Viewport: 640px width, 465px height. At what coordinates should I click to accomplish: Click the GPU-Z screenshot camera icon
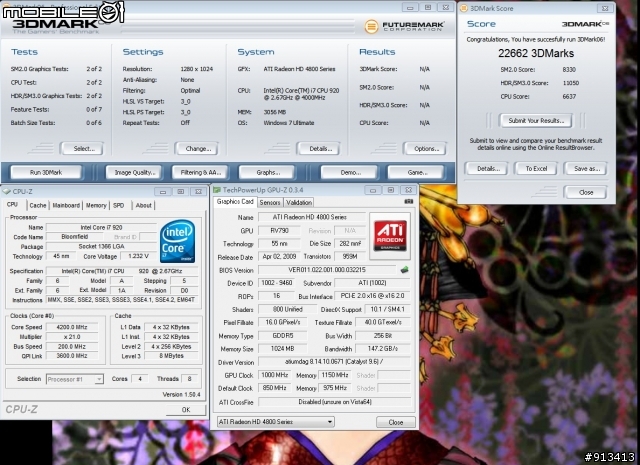[409, 202]
